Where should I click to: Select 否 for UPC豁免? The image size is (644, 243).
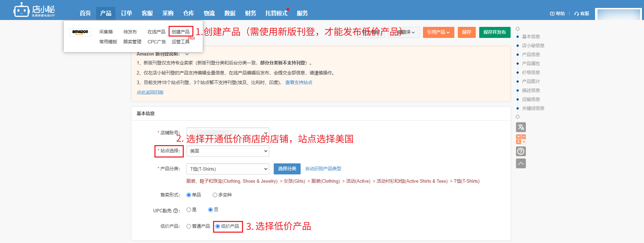tap(210, 210)
